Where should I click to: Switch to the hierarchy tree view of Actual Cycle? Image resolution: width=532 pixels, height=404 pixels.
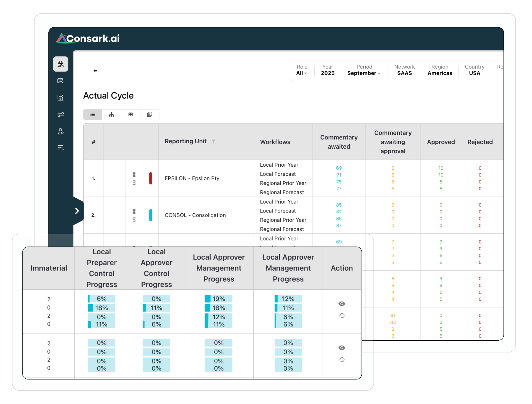[111, 114]
